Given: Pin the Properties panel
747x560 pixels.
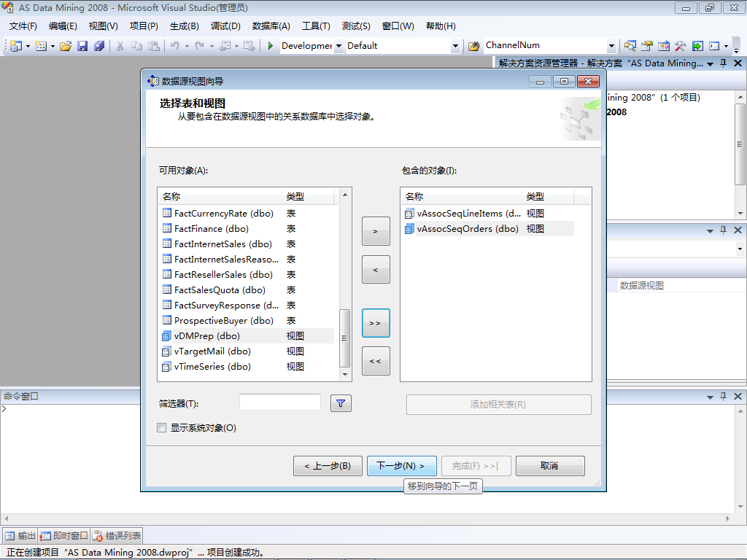Looking at the screenshot, I should click(723, 230).
